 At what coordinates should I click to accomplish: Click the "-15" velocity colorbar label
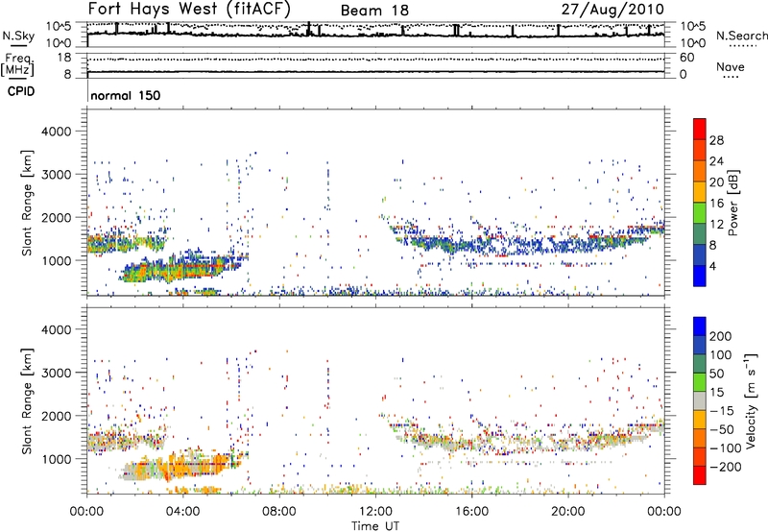point(722,411)
